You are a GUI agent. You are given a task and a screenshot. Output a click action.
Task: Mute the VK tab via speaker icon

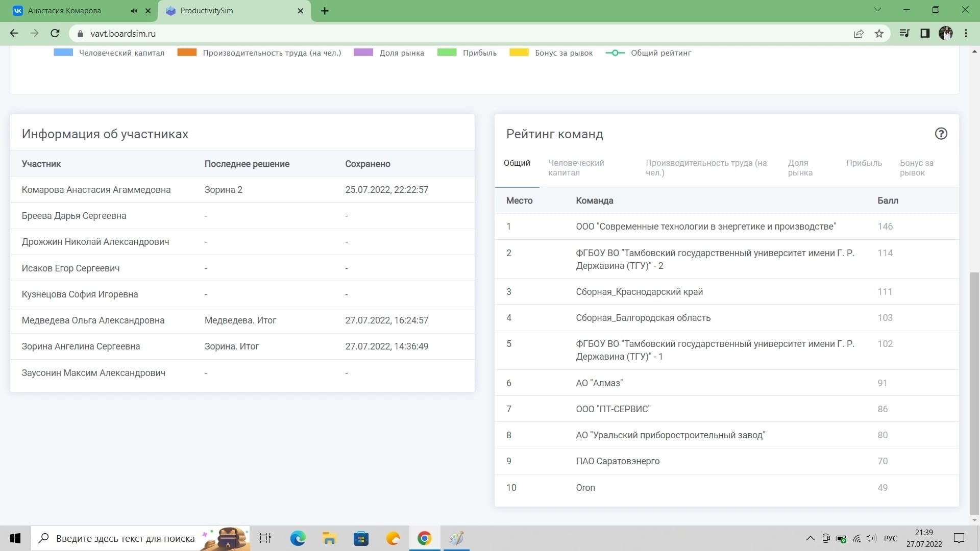click(x=134, y=11)
